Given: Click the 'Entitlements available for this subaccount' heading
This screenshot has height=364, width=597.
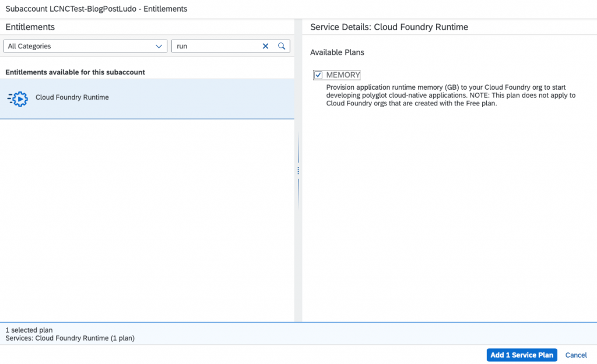Looking at the screenshot, I should tap(75, 72).
